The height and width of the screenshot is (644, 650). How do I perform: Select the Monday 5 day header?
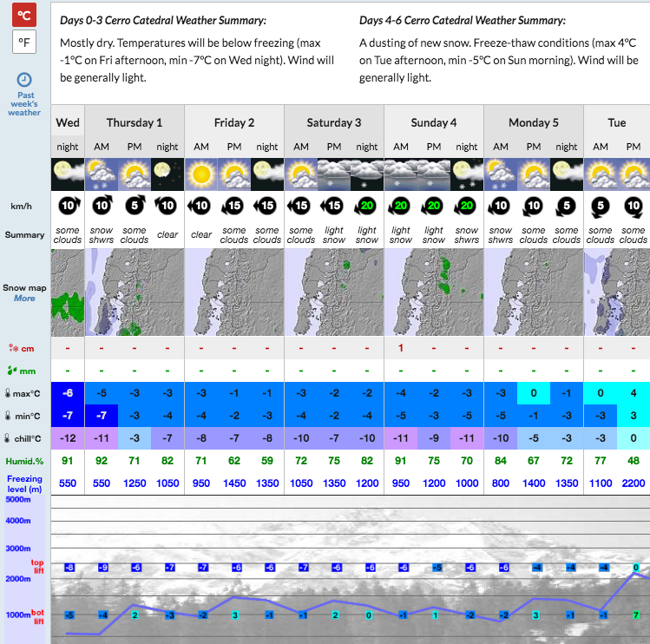coord(534,122)
